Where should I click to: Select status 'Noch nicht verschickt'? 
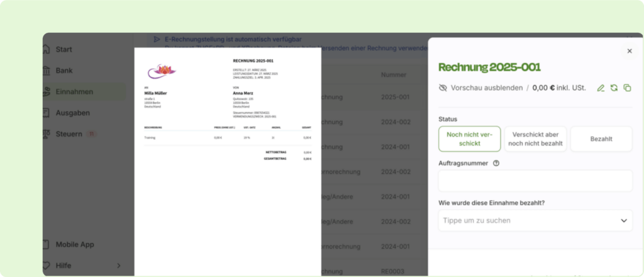coord(470,139)
